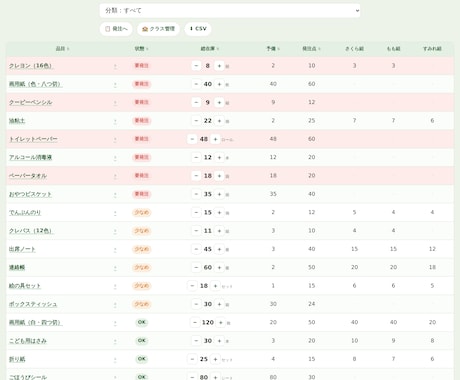Increase stock for クレパス（12色）
This screenshot has width=460, height=380.
[x=219, y=231]
